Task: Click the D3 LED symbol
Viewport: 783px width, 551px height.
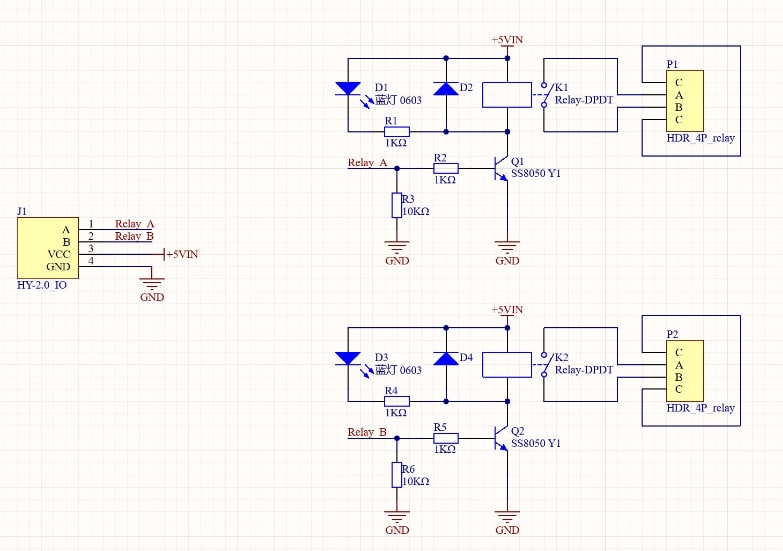Action: point(348,358)
